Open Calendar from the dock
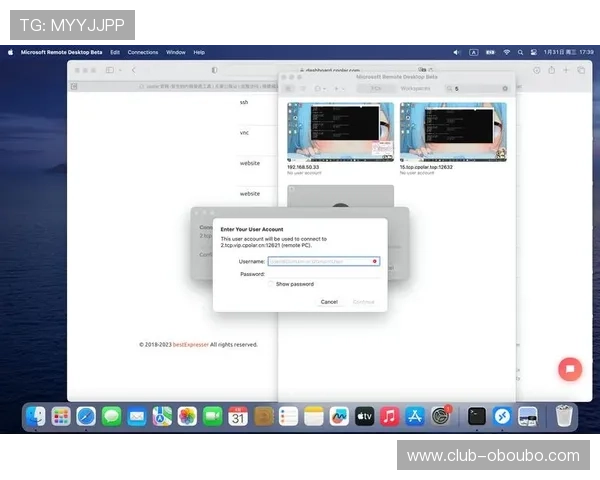The height and width of the screenshot is (480, 600). point(238,416)
